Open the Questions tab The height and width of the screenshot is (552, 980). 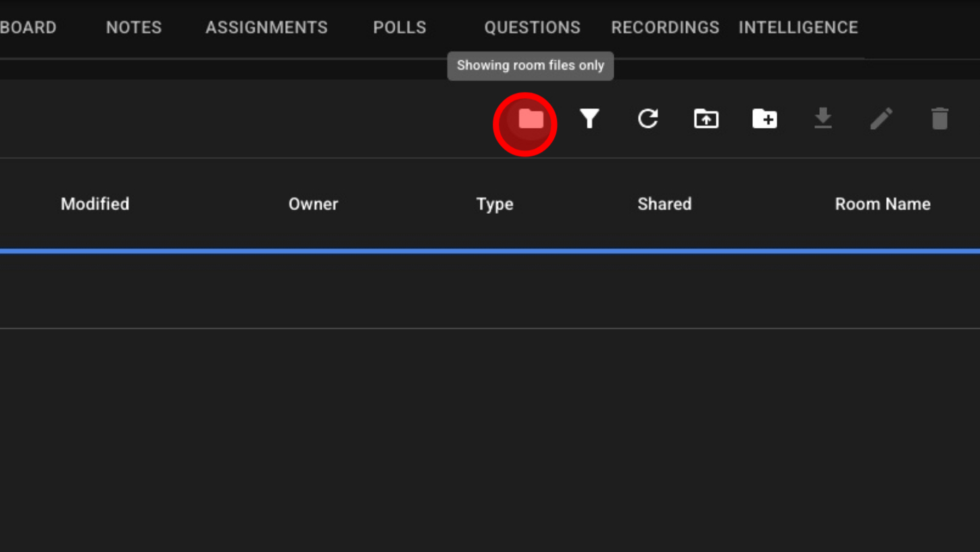[532, 28]
